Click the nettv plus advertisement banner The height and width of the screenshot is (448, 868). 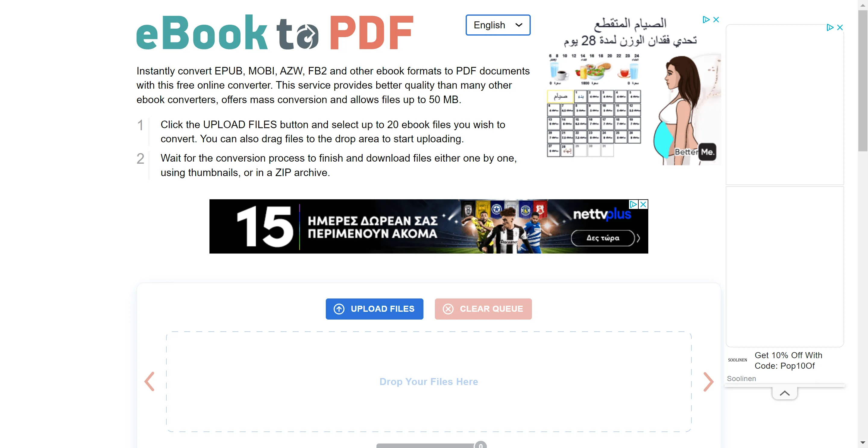click(x=428, y=227)
